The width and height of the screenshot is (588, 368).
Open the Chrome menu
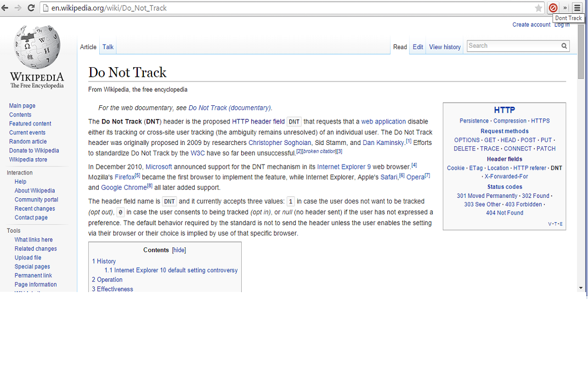coord(577,7)
